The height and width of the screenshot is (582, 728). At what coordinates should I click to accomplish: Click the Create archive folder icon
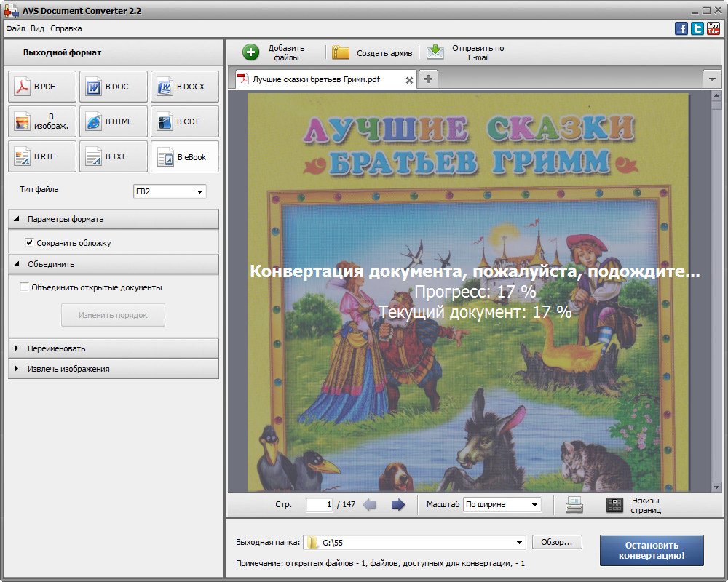point(340,52)
